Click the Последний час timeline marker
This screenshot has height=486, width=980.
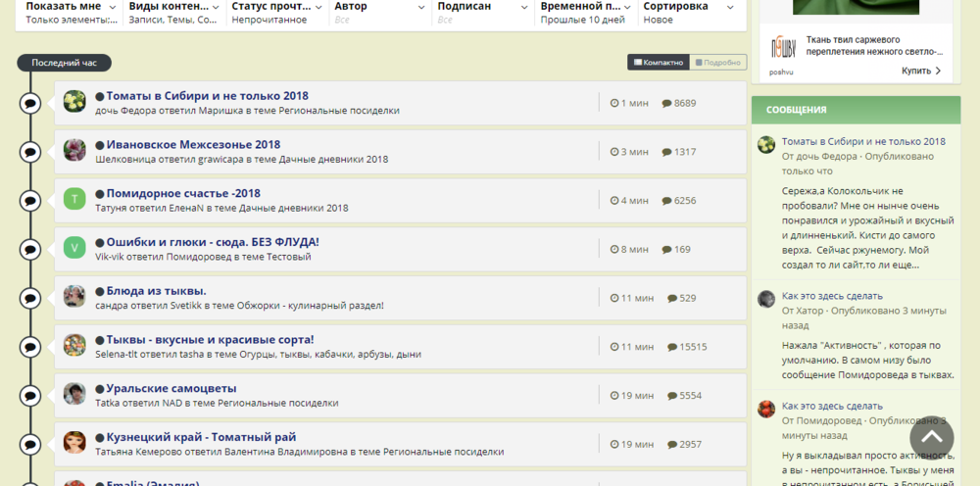coord(64,63)
